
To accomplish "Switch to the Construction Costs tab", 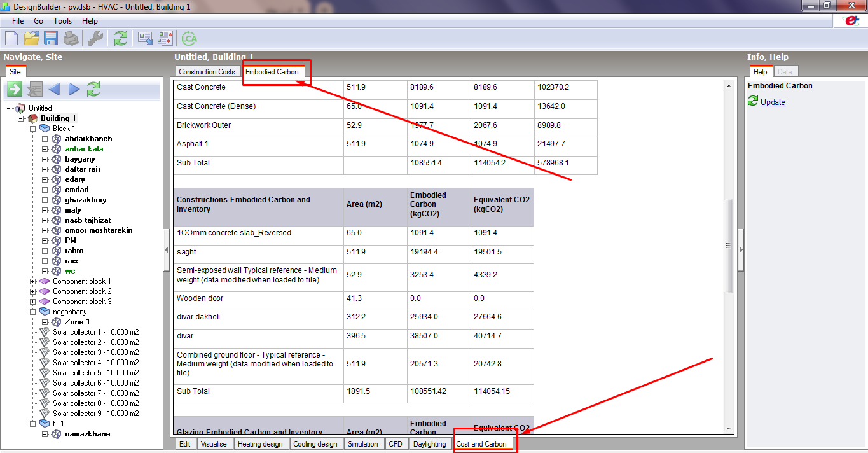I will (207, 72).
